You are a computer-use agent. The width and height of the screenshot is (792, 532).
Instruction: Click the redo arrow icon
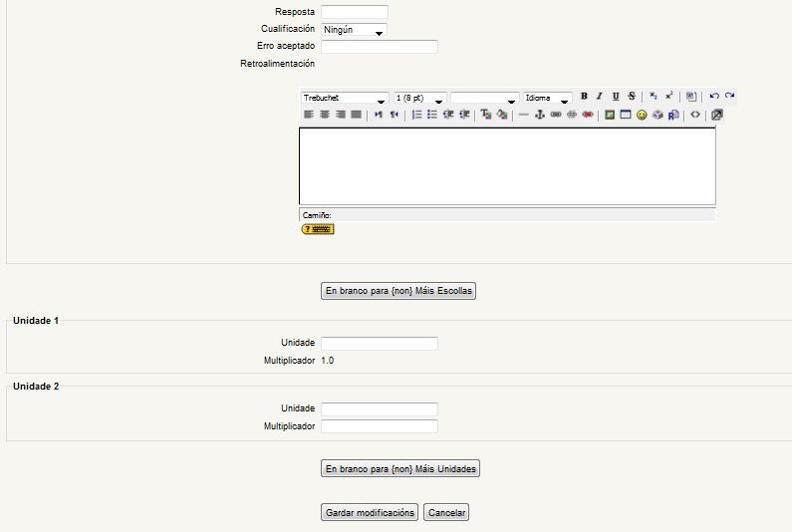pos(730,97)
